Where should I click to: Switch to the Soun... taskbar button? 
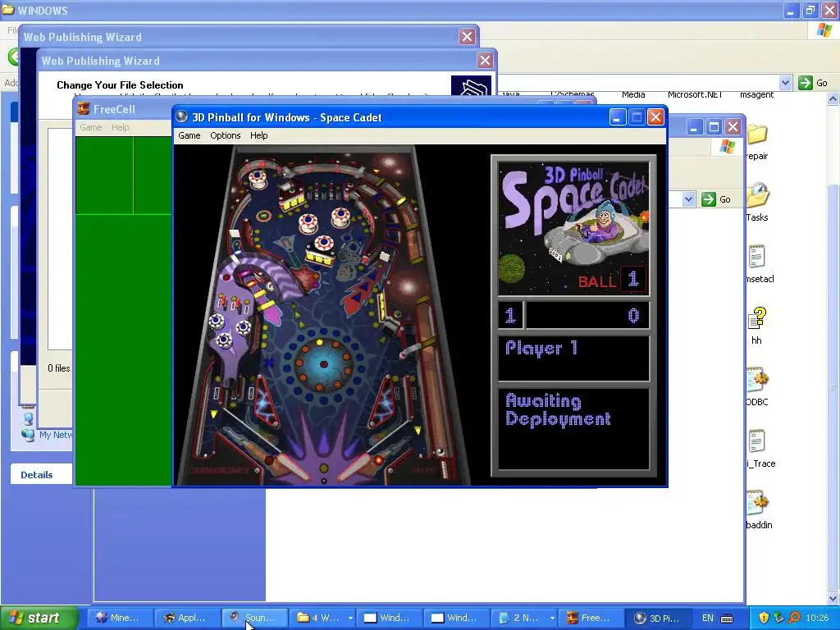tap(254, 618)
